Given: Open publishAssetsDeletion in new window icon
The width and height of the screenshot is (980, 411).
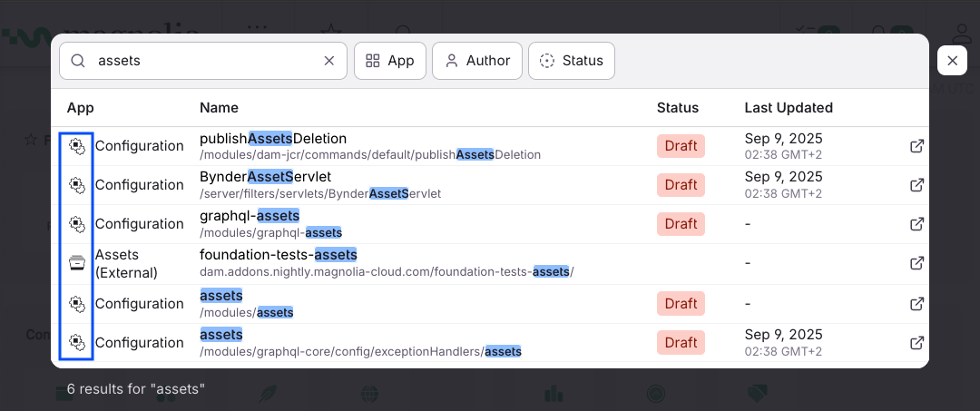Looking at the screenshot, I should click(916, 146).
